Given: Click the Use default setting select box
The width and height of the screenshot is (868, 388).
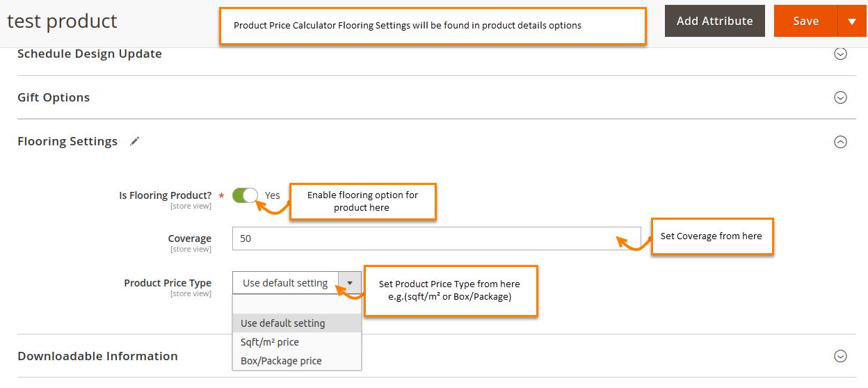Looking at the screenshot, I should (297, 283).
